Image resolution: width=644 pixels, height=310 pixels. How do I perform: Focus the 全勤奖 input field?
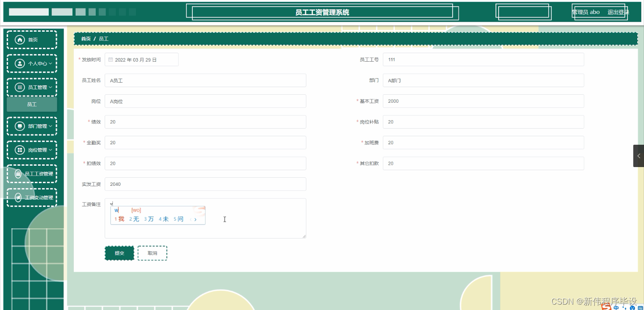pyautogui.click(x=205, y=142)
